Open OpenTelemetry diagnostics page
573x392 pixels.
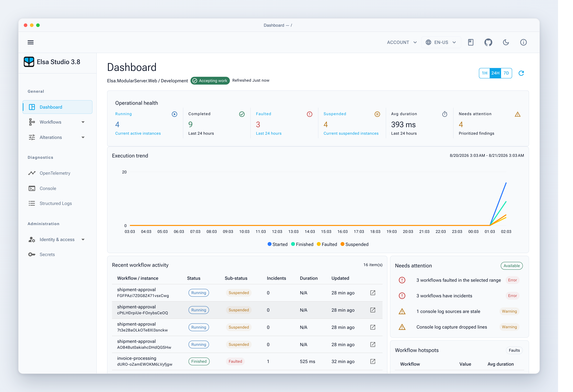point(57,173)
